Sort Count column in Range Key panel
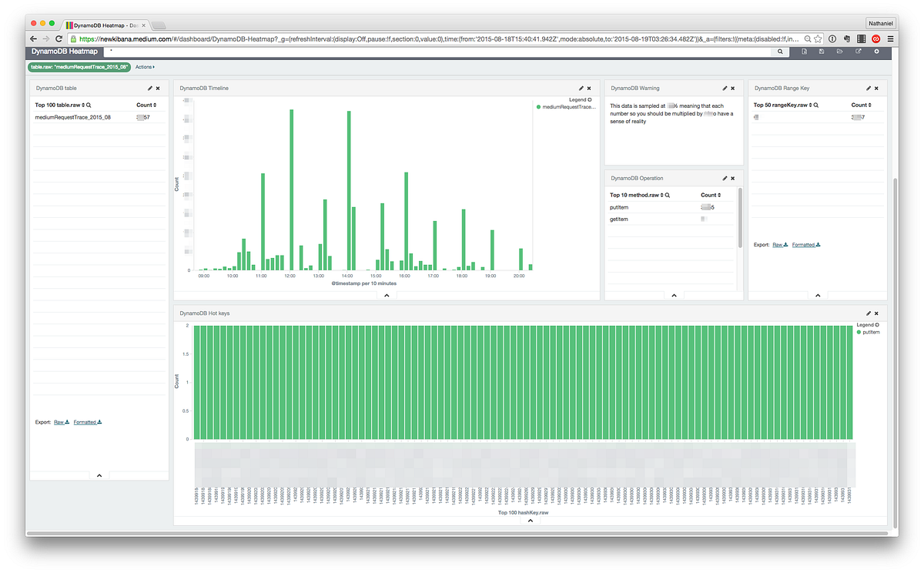The height and width of the screenshot is (573, 924). click(x=862, y=105)
